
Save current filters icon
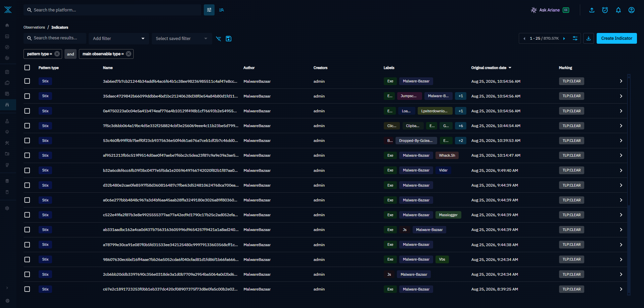point(229,39)
